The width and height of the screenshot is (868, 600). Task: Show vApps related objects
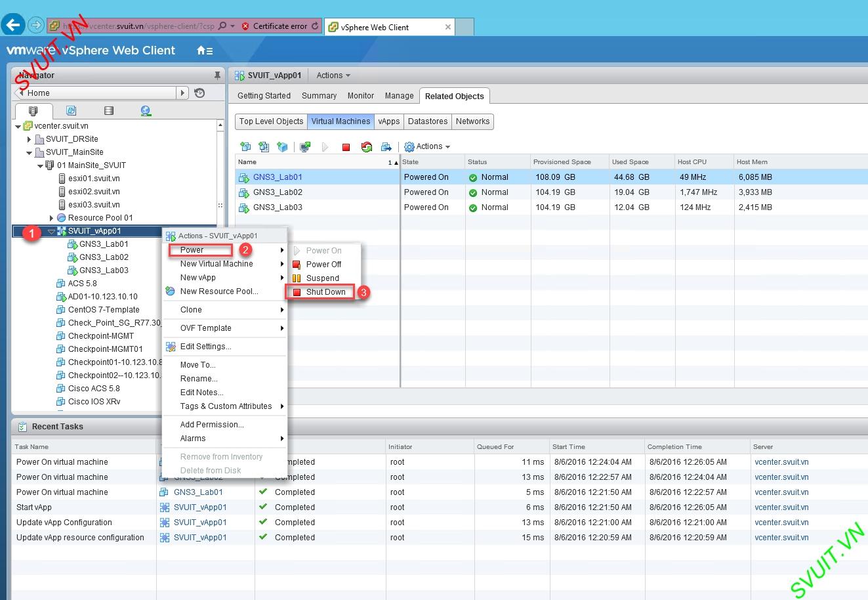pos(389,121)
